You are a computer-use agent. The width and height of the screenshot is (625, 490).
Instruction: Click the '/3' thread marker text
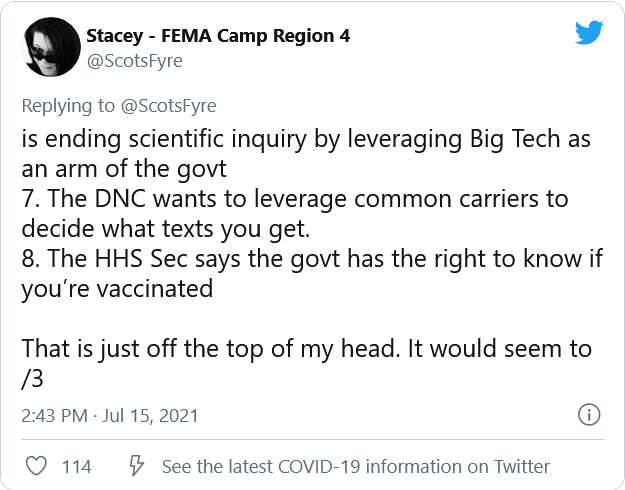[x=32, y=380]
